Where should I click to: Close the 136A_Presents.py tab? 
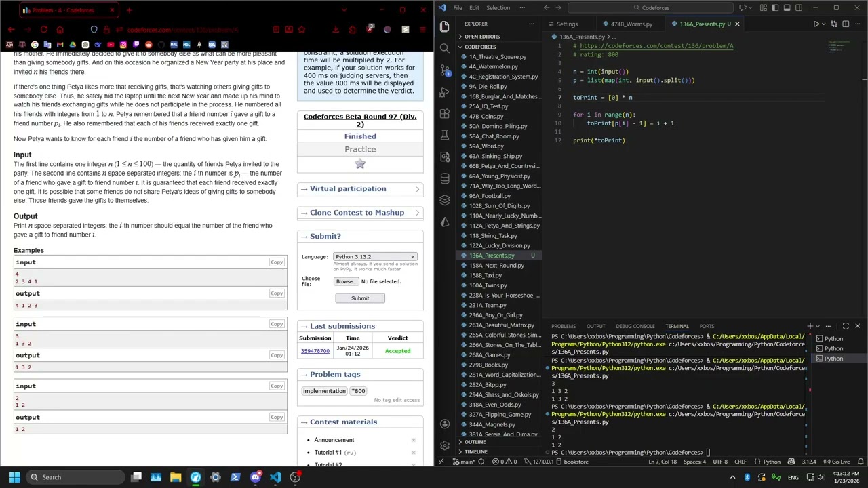coord(737,24)
